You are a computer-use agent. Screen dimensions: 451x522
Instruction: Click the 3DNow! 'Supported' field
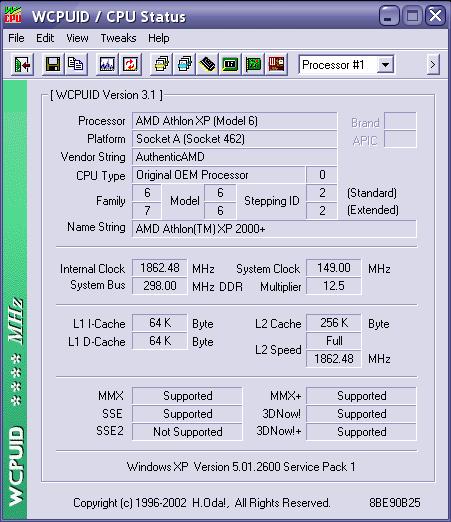pyautogui.click(x=361, y=414)
